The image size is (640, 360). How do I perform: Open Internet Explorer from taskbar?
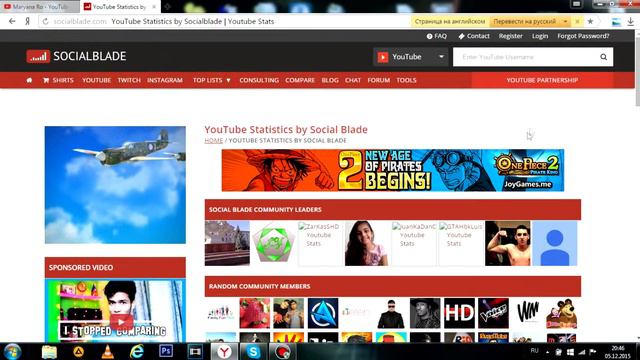click(137, 352)
